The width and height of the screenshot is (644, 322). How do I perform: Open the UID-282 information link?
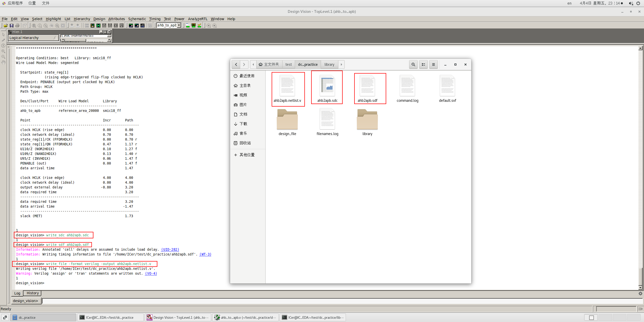[170, 249]
